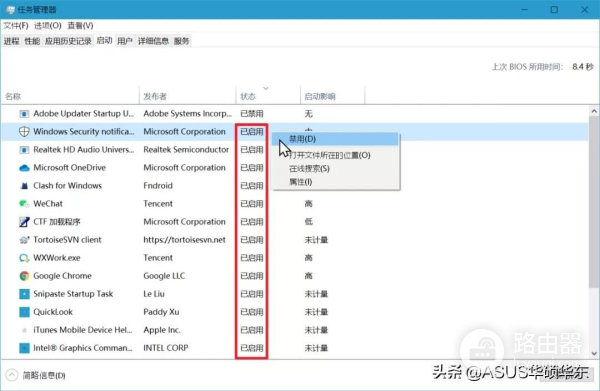This screenshot has height=391, width=600.
Task: Click publisher https://tortoisesvn.net
Action: (x=184, y=240)
